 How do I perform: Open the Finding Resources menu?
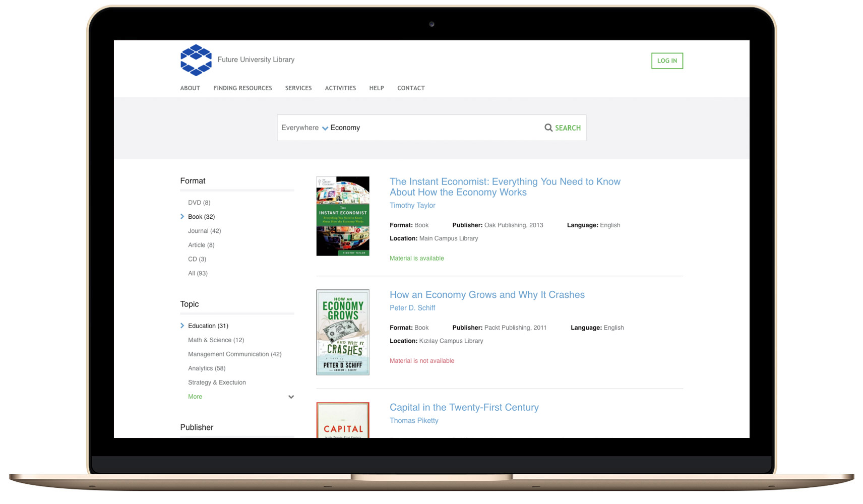tap(242, 88)
